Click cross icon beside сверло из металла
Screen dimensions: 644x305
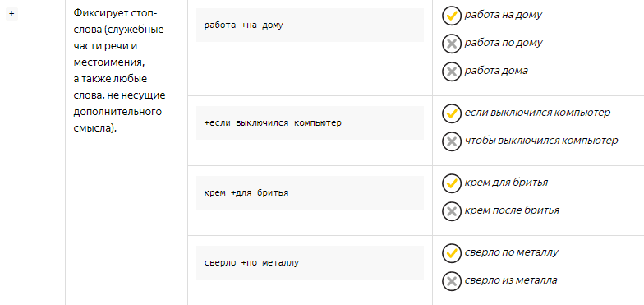coord(452,281)
